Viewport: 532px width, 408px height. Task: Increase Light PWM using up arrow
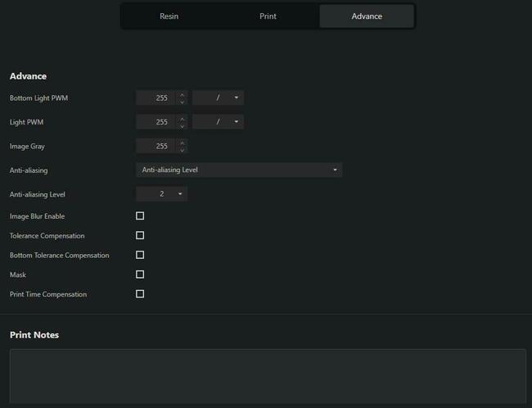182,118
